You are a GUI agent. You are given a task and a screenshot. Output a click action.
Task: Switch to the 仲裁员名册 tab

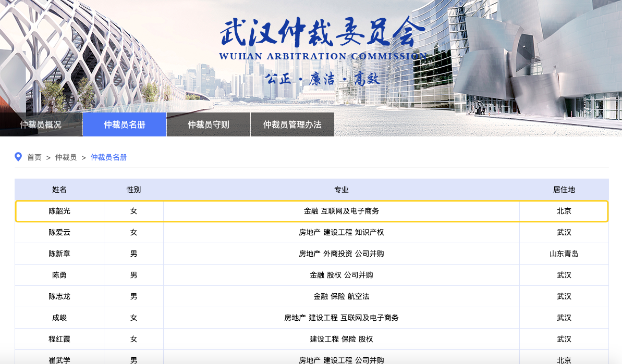125,124
